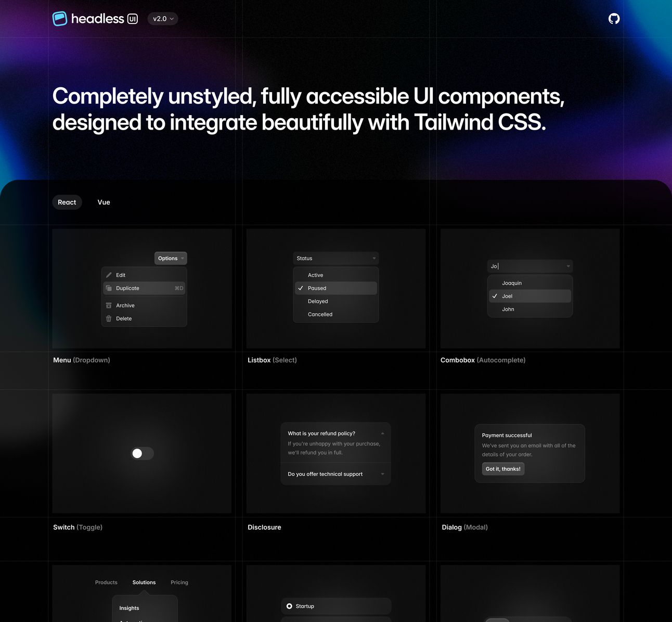
Task: Open the Options dropdown button
Action: tap(171, 258)
